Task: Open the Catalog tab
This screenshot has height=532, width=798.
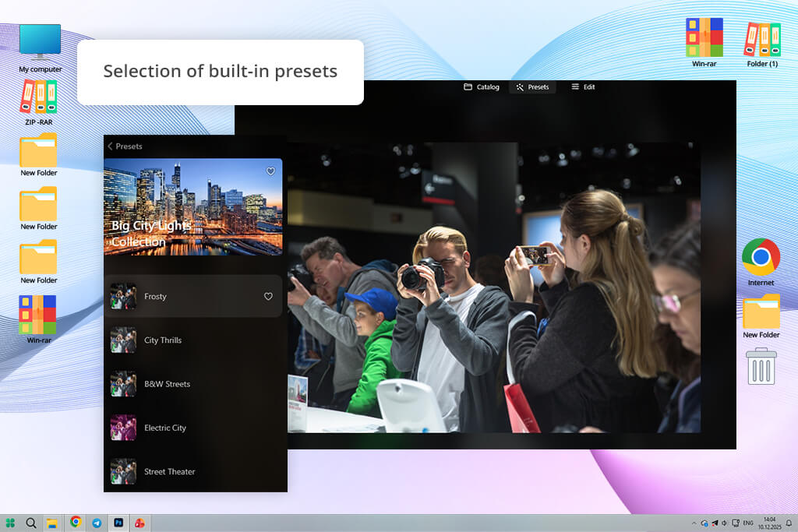Action: pyautogui.click(x=482, y=87)
